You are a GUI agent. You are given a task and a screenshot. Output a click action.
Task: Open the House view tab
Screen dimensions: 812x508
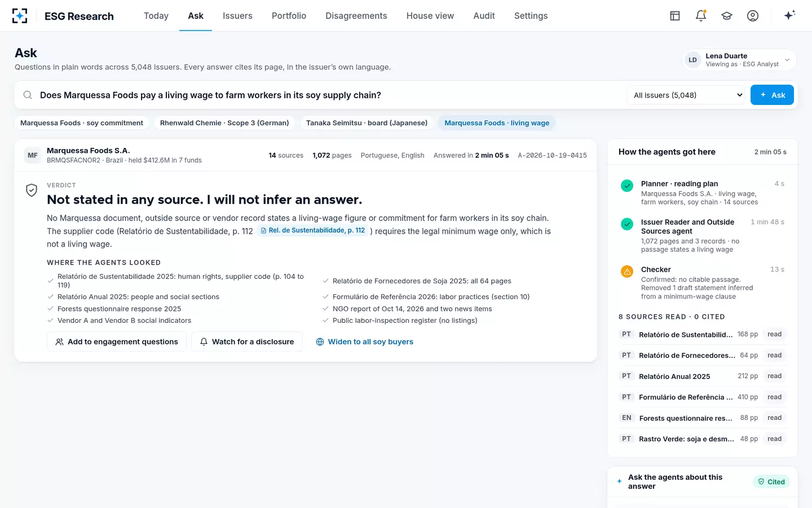[x=430, y=16]
